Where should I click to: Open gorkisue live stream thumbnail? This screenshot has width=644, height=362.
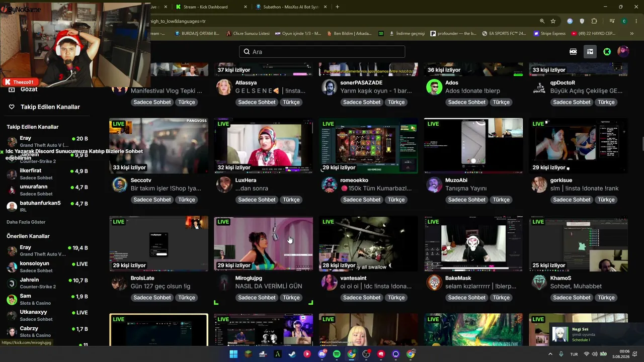578,146
